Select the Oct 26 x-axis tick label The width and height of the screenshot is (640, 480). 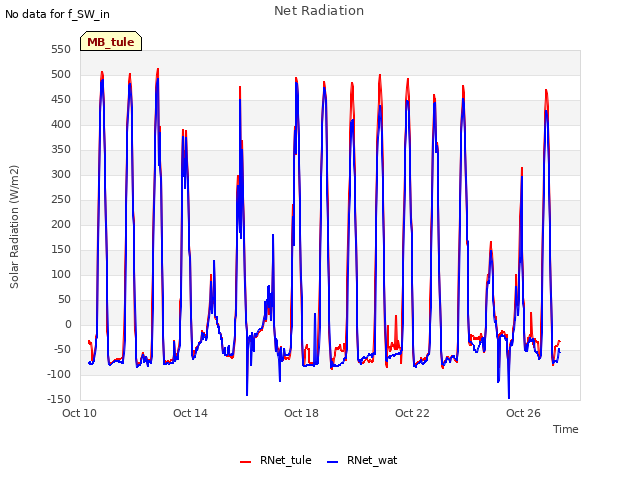pos(524,413)
